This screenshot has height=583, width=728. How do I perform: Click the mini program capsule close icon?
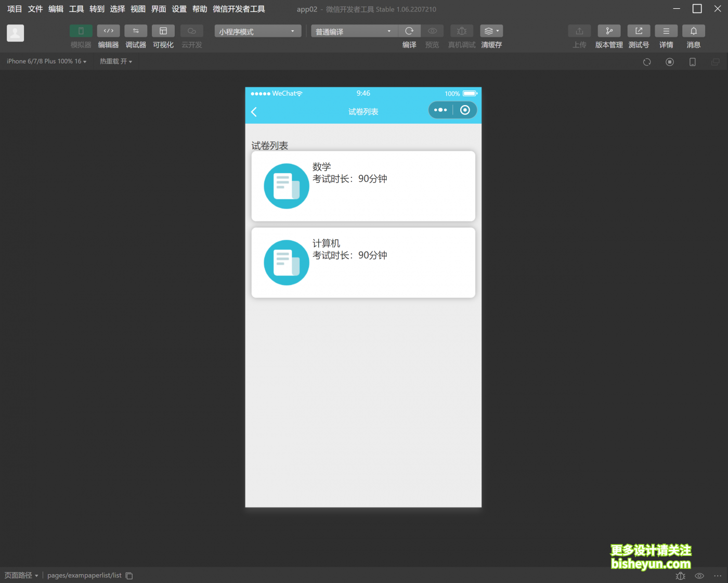[x=465, y=110]
